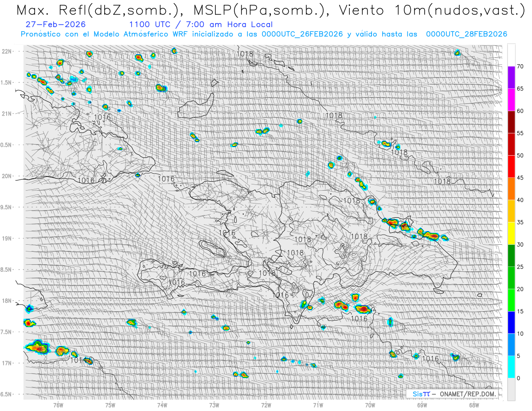
Task: Click the 1016 isobar label near 17N 69W
Action: pyautogui.click(x=430, y=359)
